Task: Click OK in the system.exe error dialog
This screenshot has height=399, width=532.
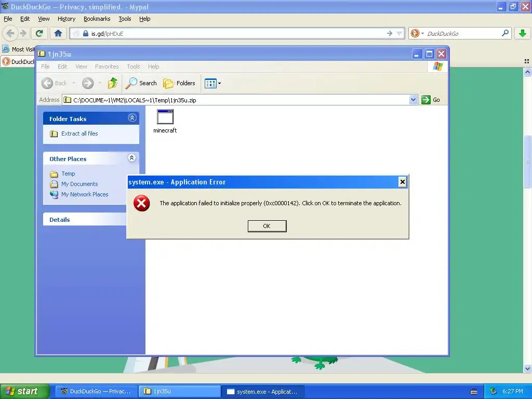Action: tap(267, 226)
